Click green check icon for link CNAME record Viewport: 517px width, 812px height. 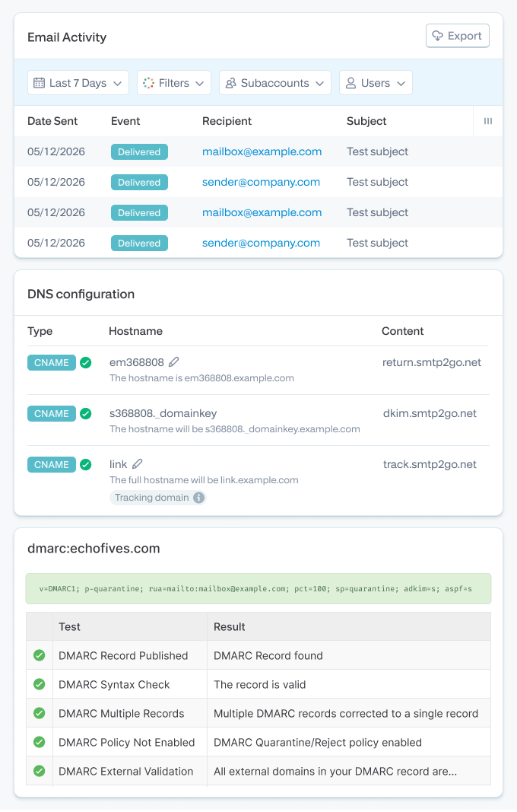click(x=86, y=464)
